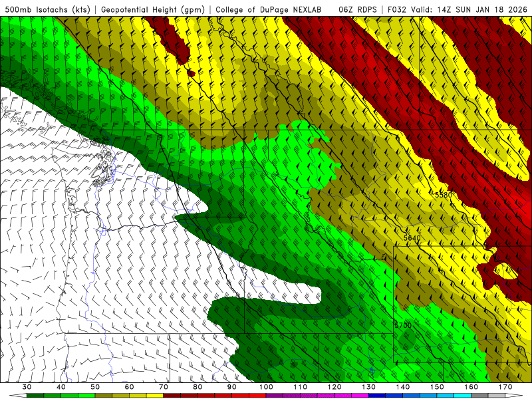Click the 170 value on the color scale
Viewport: 532px width, 399px height.
pos(505,387)
